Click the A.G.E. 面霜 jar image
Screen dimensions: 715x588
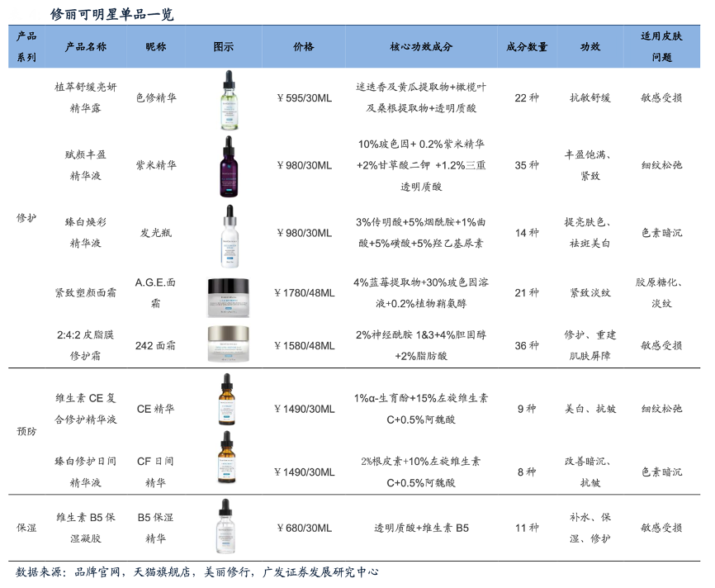click(x=227, y=292)
